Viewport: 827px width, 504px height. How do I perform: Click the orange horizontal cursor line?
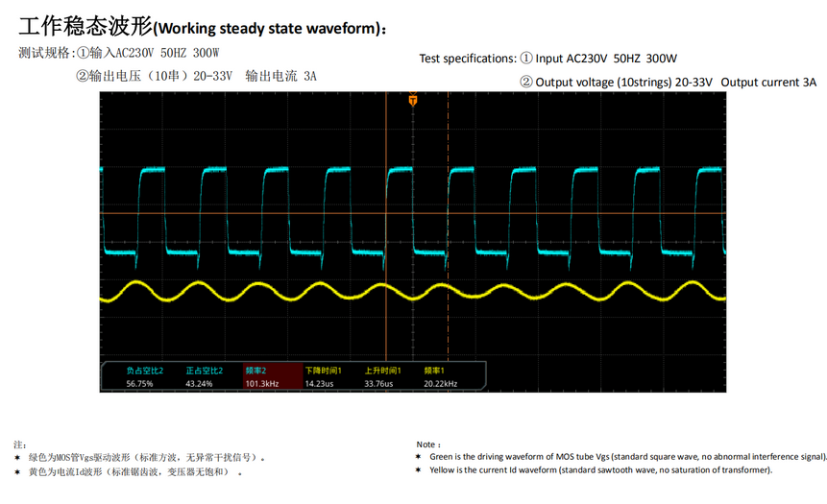(576, 213)
